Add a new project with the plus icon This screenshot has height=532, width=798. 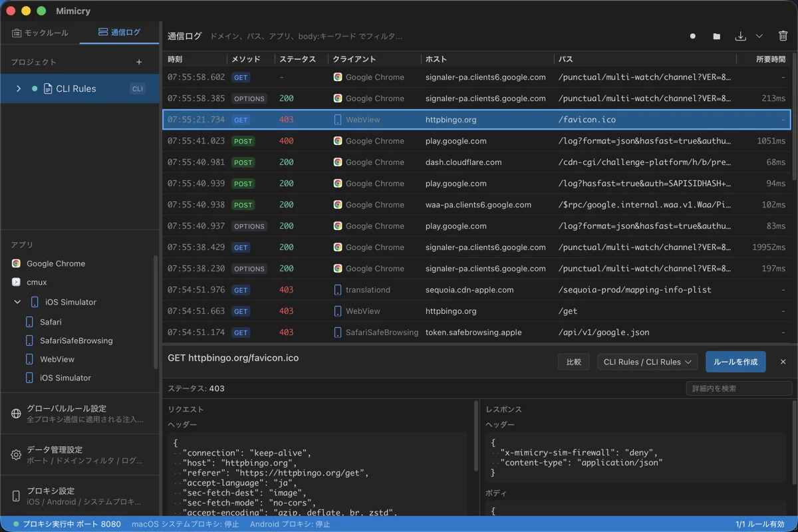click(139, 62)
